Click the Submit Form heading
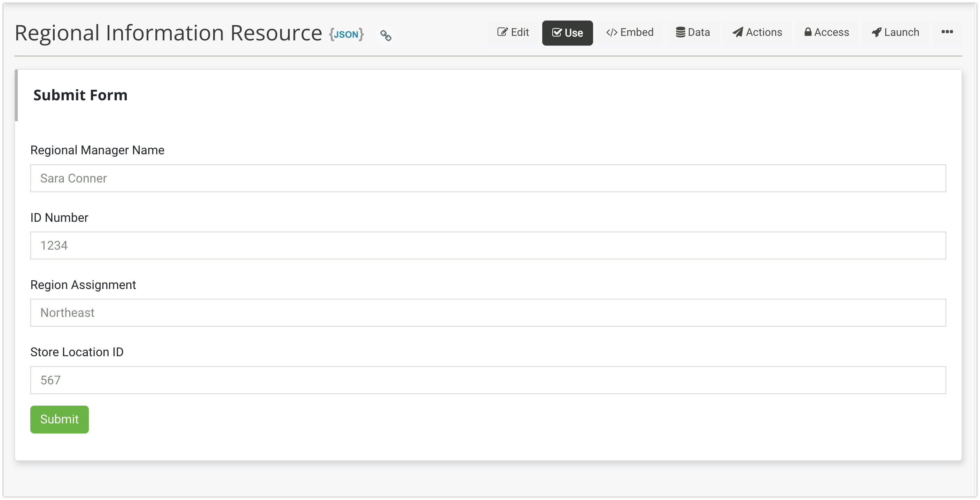Viewport: 980px width, 500px height. pos(80,95)
